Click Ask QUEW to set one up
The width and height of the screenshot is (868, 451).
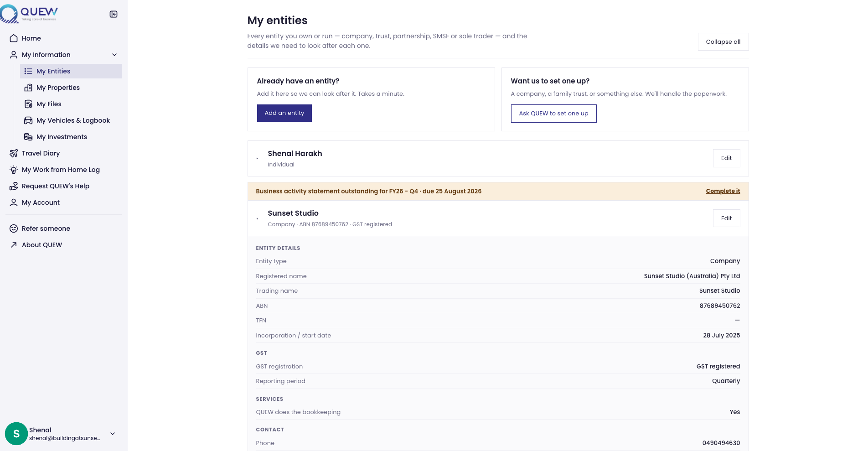pos(553,114)
